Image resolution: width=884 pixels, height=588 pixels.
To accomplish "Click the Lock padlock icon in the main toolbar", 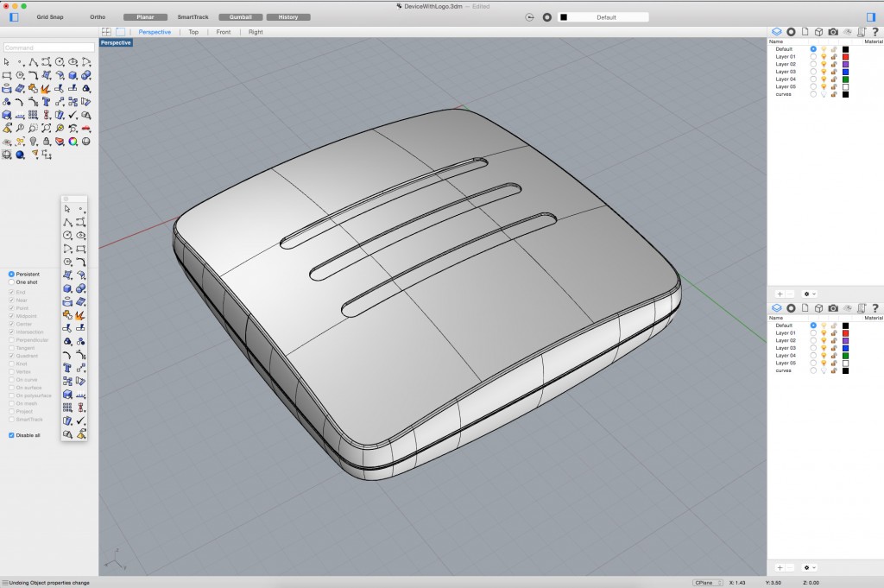I will (46, 141).
